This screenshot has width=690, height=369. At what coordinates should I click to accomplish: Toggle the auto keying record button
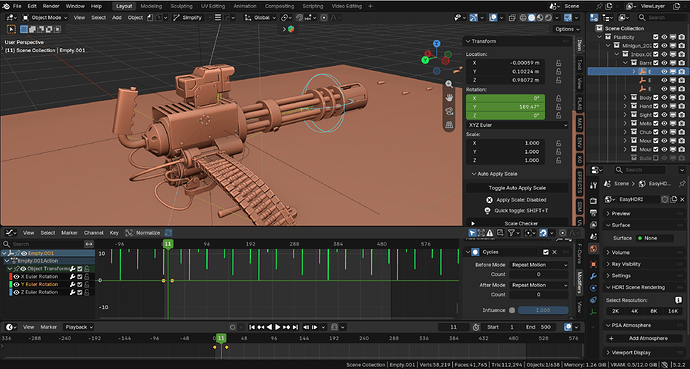pyautogui.click(x=233, y=327)
